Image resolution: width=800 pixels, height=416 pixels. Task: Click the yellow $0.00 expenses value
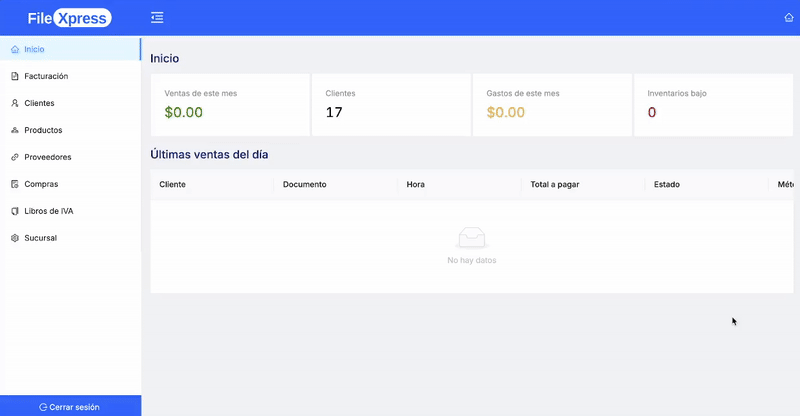pos(506,112)
